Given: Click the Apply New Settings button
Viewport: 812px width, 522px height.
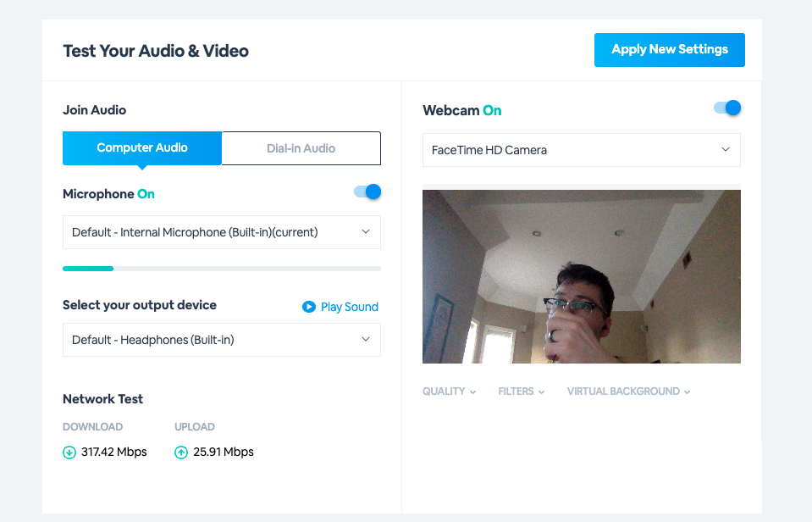Looking at the screenshot, I should pyautogui.click(x=669, y=50).
